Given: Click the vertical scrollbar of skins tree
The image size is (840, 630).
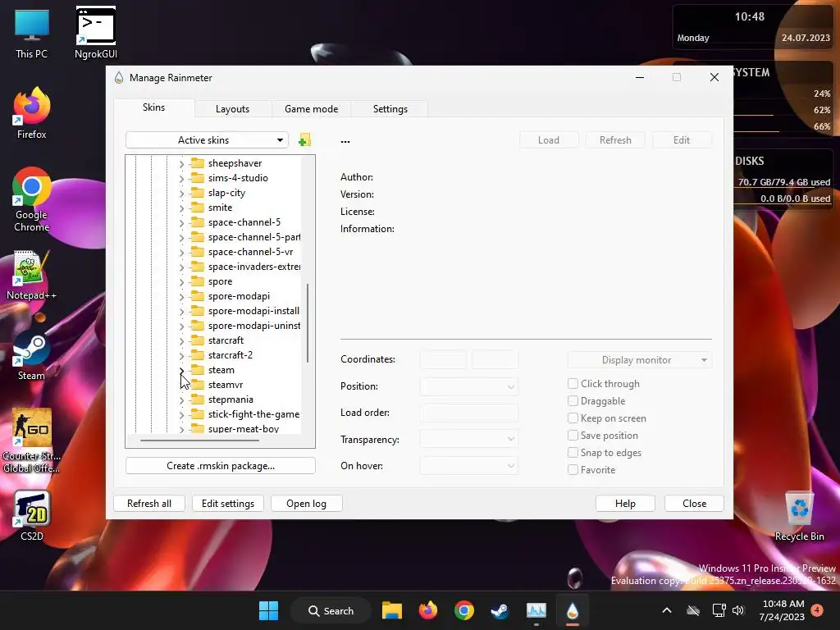Looking at the screenshot, I should [x=308, y=323].
